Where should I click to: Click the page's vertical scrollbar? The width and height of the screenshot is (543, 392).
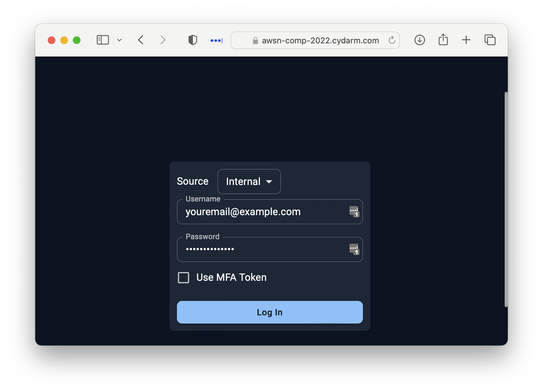coord(506,199)
